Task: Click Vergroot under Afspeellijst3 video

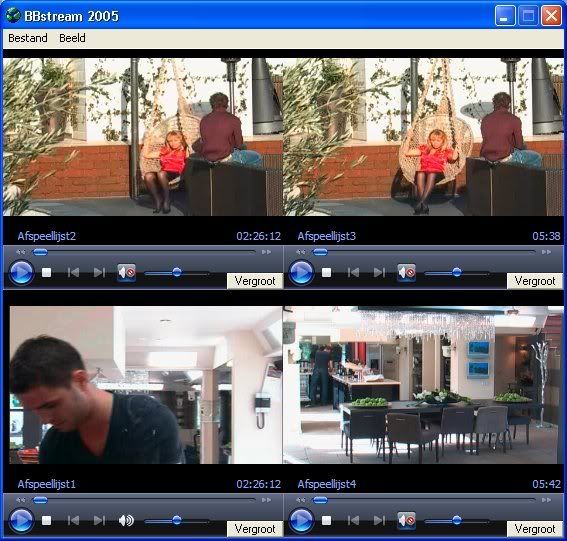Action: 535,281
